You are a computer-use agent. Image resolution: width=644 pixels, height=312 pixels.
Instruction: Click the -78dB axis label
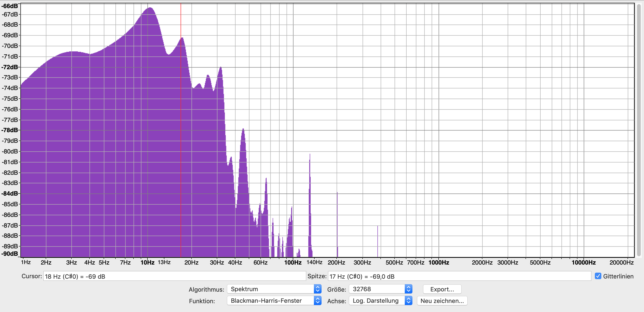point(10,130)
